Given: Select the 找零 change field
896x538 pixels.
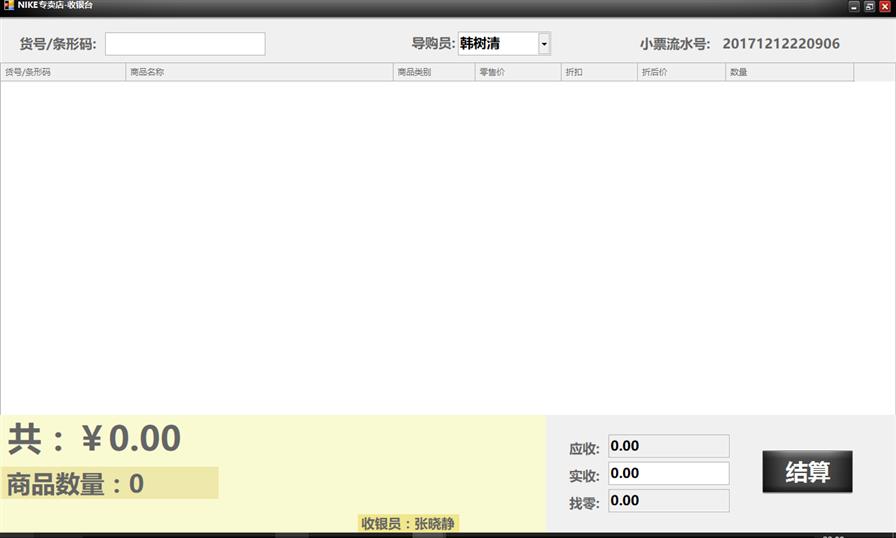Looking at the screenshot, I should [668, 500].
